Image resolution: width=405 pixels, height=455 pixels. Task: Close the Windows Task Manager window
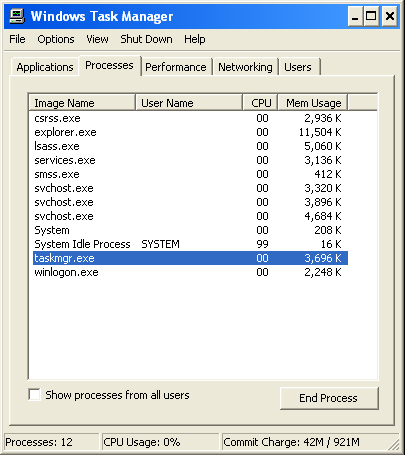coord(390,16)
